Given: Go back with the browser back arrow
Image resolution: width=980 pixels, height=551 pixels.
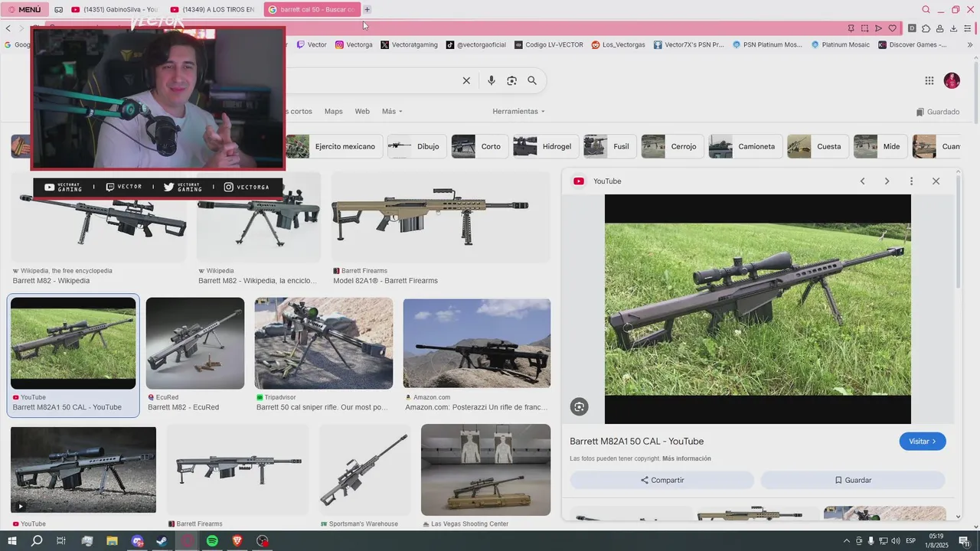Looking at the screenshot, I should pyautogui.click(x=8, y=28).
